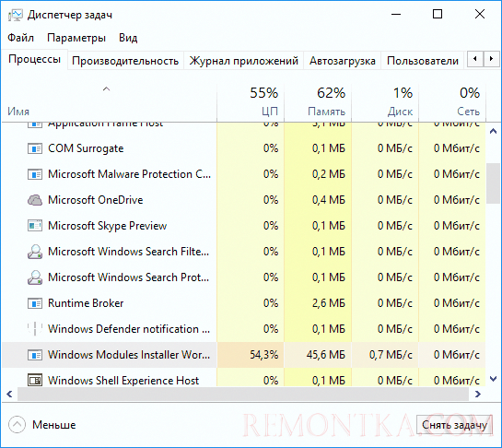Screen dimensions: 502x448
Task: Click the Task Manager title bar icon
Action: tap(16, 15)
